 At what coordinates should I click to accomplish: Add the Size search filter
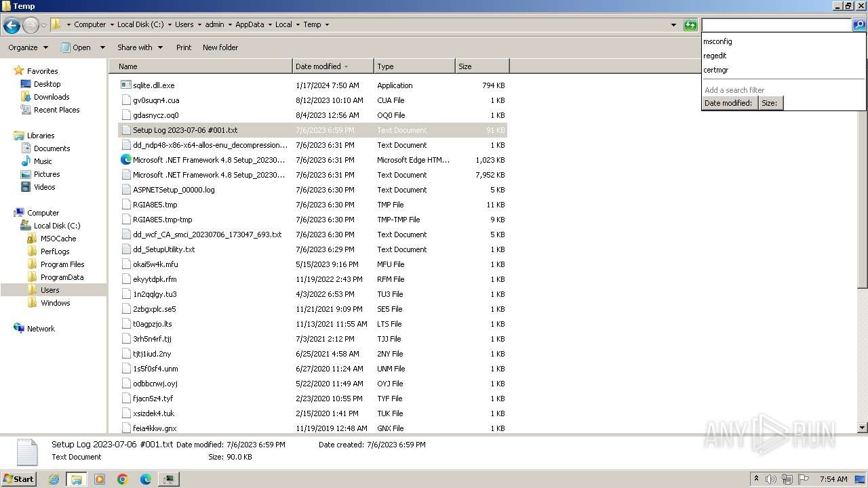(x=770, y=103)
